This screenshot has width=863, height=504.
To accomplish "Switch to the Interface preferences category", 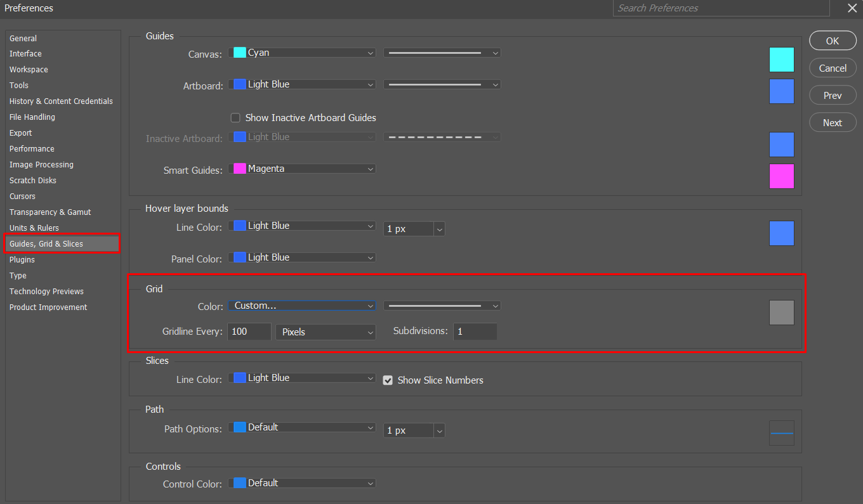I will click(25, 54).
